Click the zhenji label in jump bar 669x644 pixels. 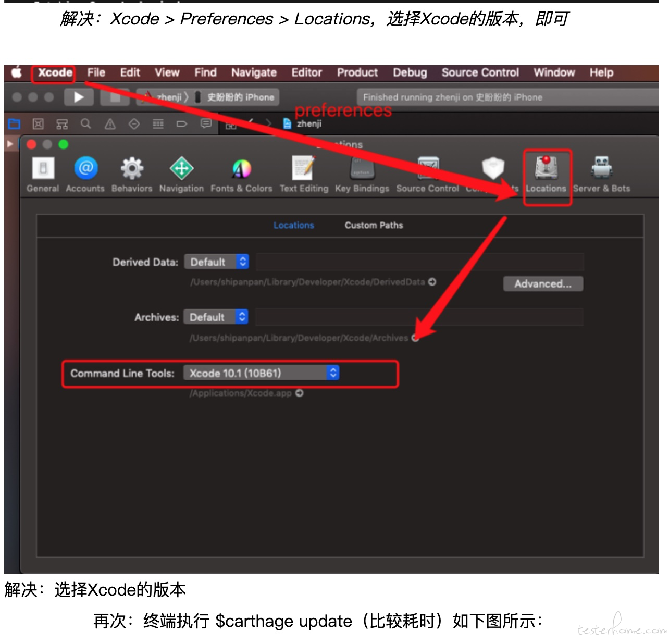coord(309,123)
